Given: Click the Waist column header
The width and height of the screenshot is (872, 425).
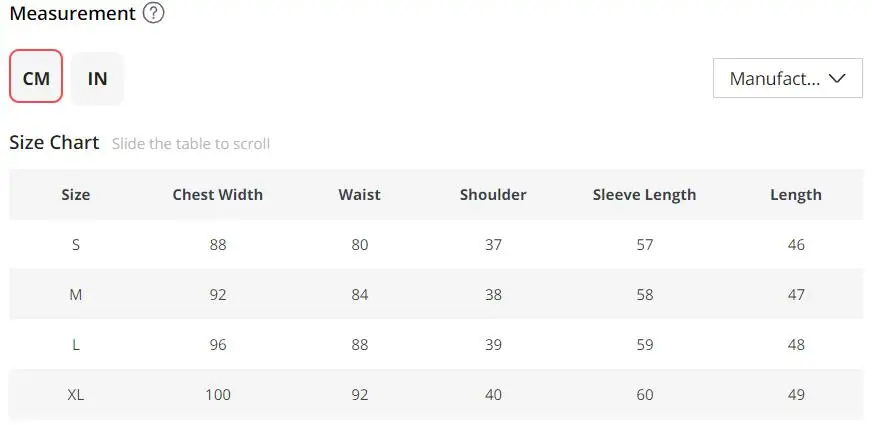Looking at the screenshot, I should click(359, 195).
